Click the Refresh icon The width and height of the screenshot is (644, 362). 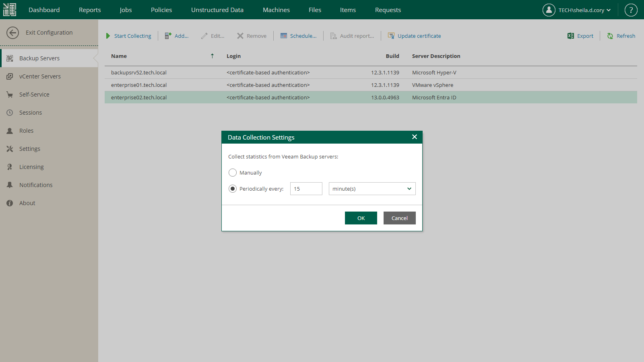point(610,36)
